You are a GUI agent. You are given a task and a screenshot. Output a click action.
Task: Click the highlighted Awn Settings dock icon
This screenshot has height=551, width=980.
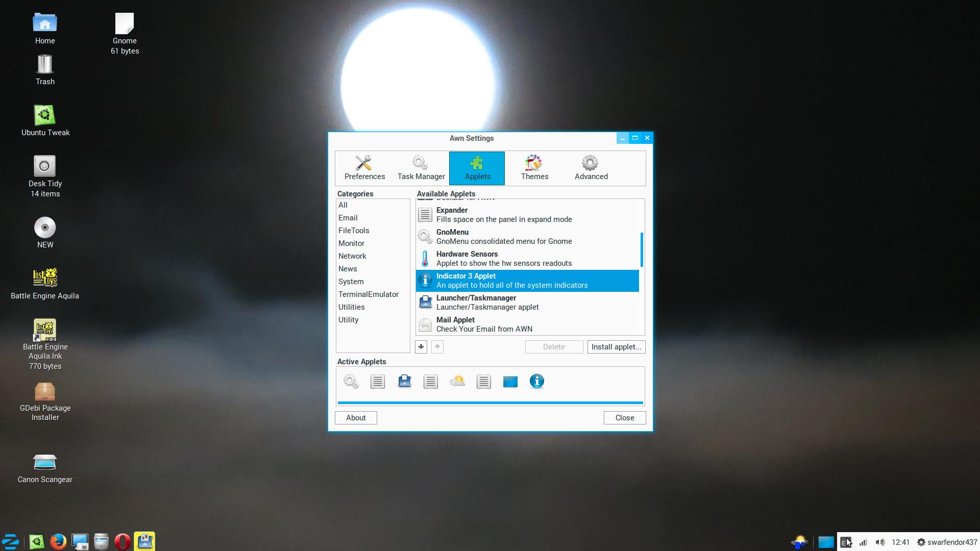[144, 541]
